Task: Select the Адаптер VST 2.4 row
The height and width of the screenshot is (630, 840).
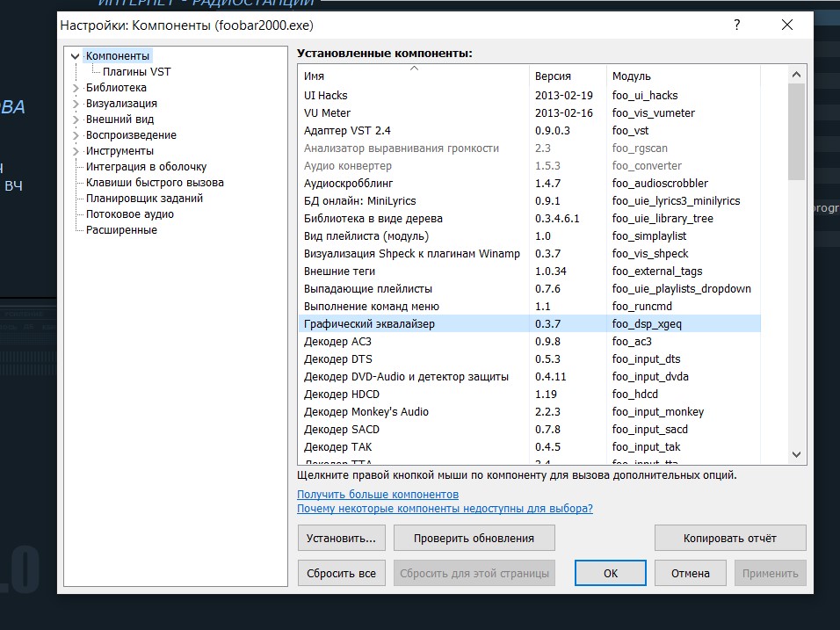Action: click(529, 131)
